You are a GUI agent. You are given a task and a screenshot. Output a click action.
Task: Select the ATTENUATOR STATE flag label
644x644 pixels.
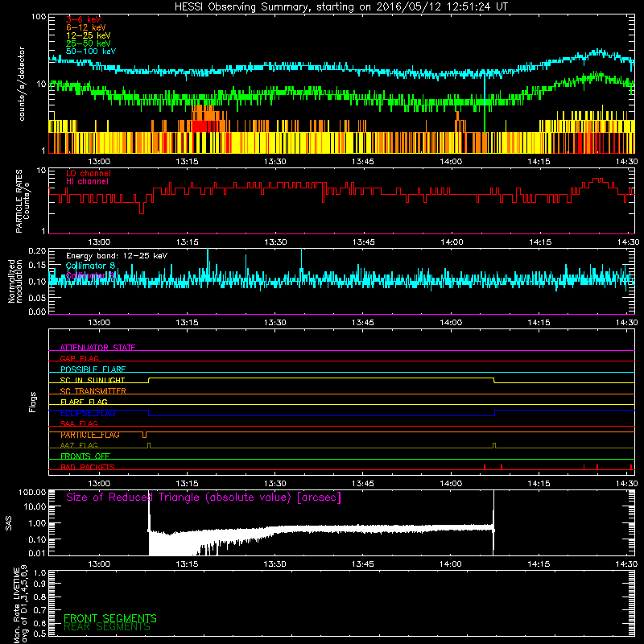(97, 348)
